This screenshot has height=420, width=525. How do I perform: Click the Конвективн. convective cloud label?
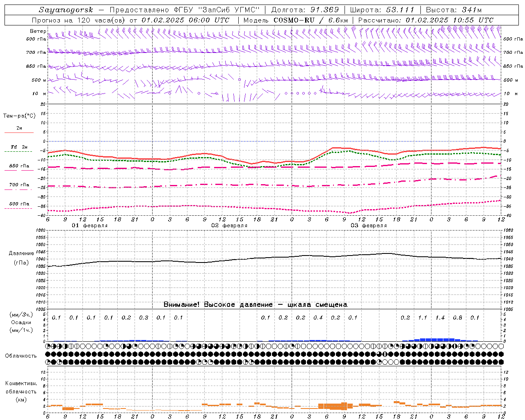[21, 383]
